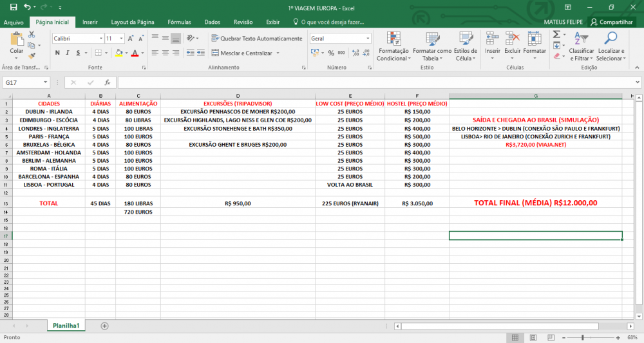Click the insert function fx icon

click(108, 82)
